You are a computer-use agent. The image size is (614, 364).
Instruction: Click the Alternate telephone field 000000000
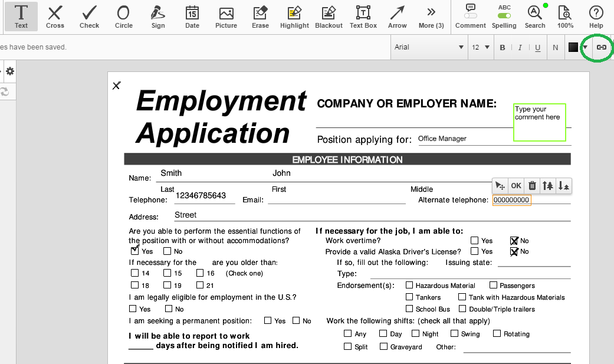511,200
